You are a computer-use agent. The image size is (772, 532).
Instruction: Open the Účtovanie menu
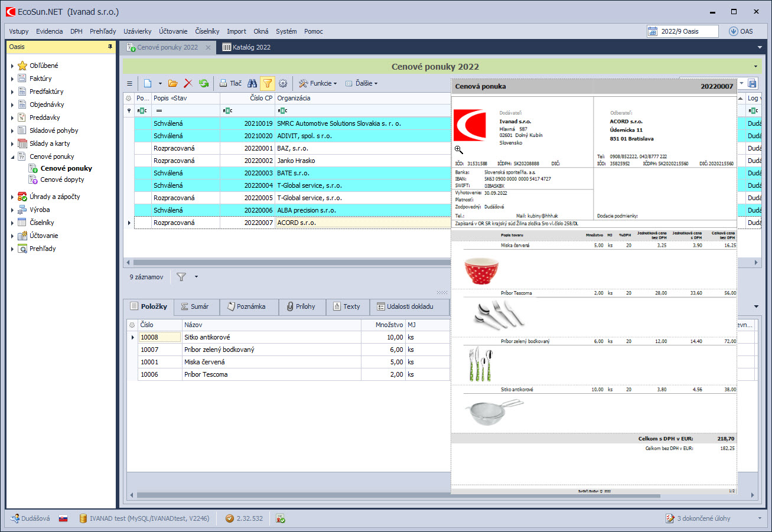173,31
